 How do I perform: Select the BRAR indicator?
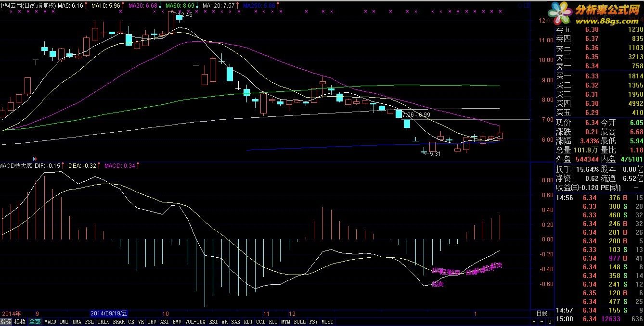pyautogui.click(x=119, y=322)
